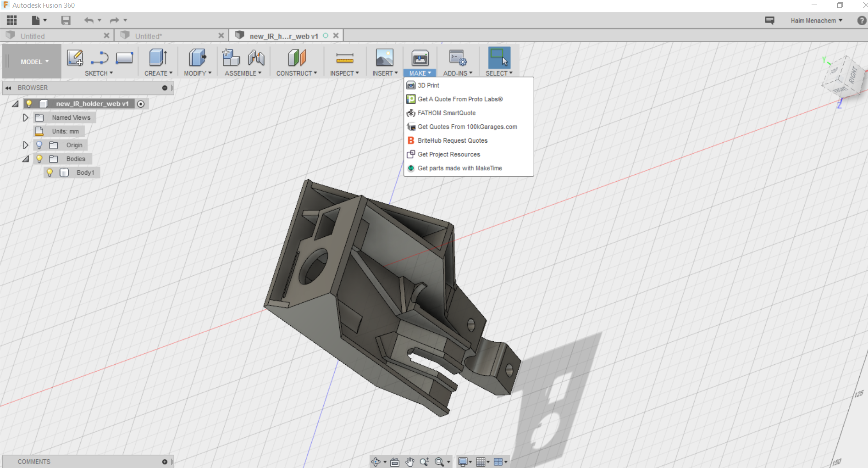Close the Untitled* tab
This screenshot has width=868, height=468.
(221, 35)
